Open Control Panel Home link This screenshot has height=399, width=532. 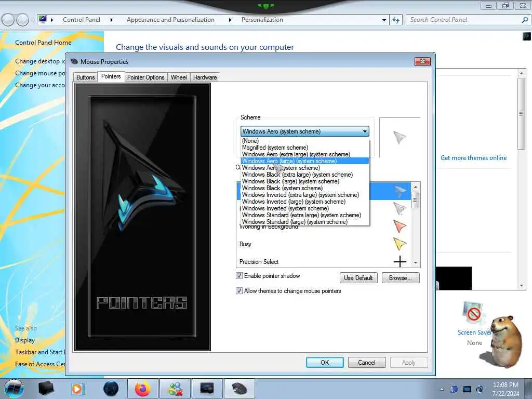point(43,43)
